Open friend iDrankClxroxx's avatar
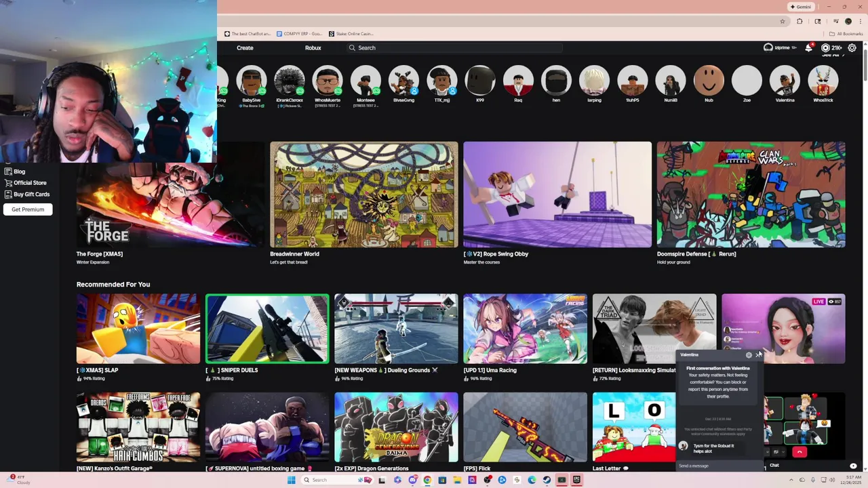Screen dimensions: 868x488 click(290, 80)
